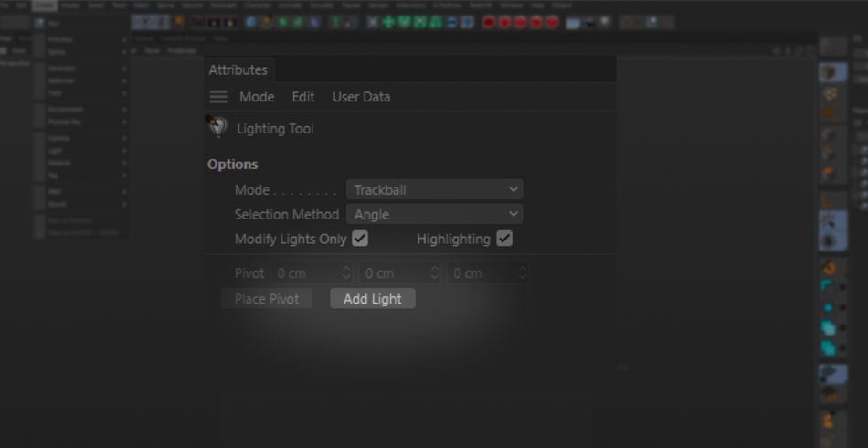
Task: Select the Attributes tab
Action: [238, 70]
